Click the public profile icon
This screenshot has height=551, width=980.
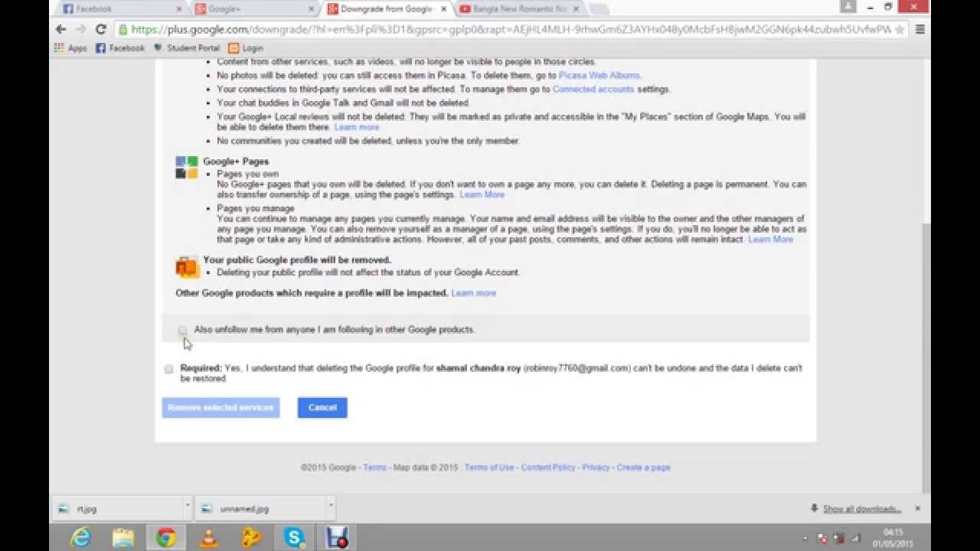click(187, 267)
